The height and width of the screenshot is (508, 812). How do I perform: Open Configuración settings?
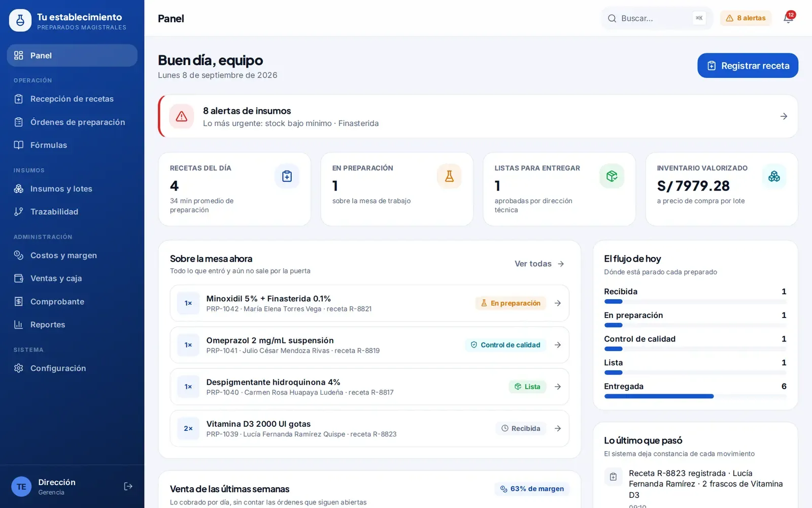[x=72, y=368]
